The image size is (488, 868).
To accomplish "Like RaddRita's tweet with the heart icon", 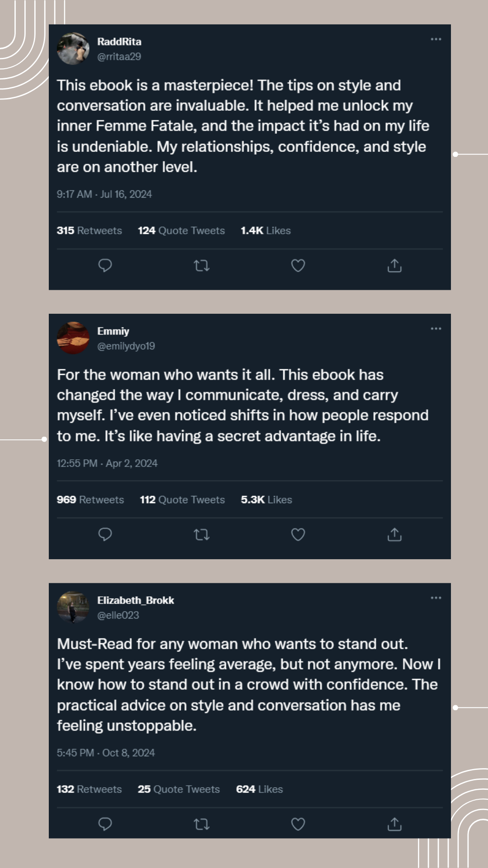I will [x=298, y=265].
